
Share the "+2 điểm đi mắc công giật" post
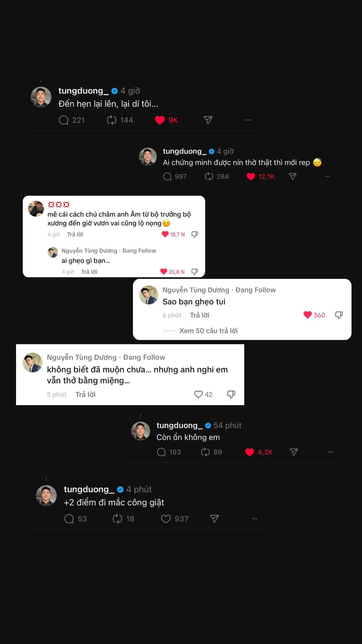click(214, 519)
